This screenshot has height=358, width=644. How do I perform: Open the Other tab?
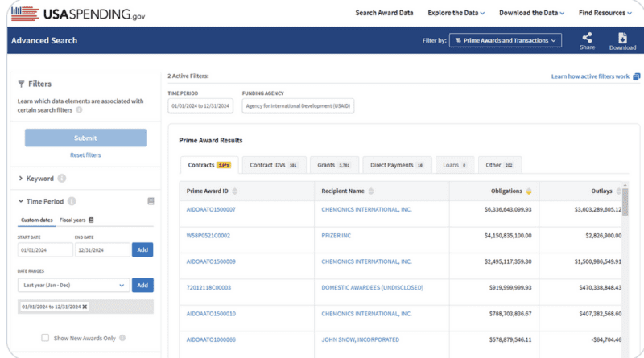coord(500,165)
